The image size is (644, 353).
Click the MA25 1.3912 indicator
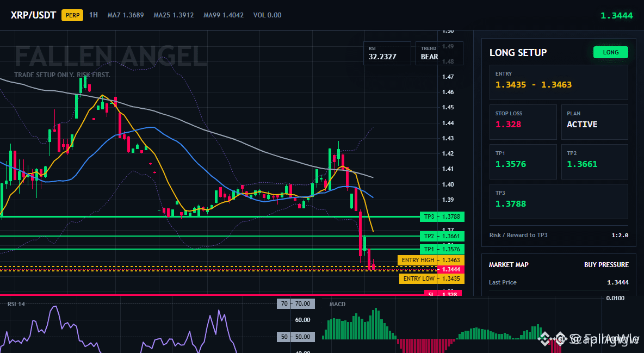click(174, 15)
